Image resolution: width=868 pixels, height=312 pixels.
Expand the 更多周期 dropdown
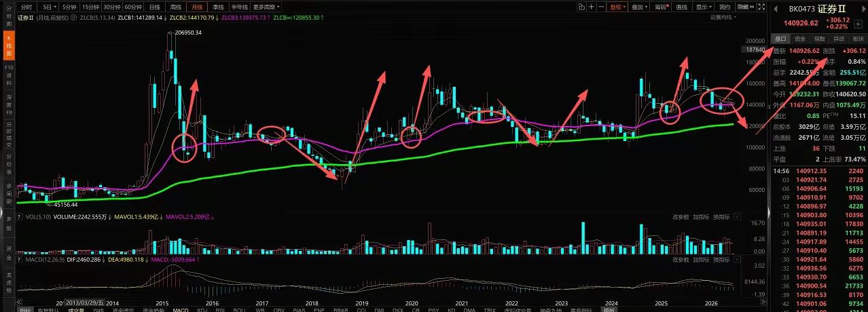point(268,6)
